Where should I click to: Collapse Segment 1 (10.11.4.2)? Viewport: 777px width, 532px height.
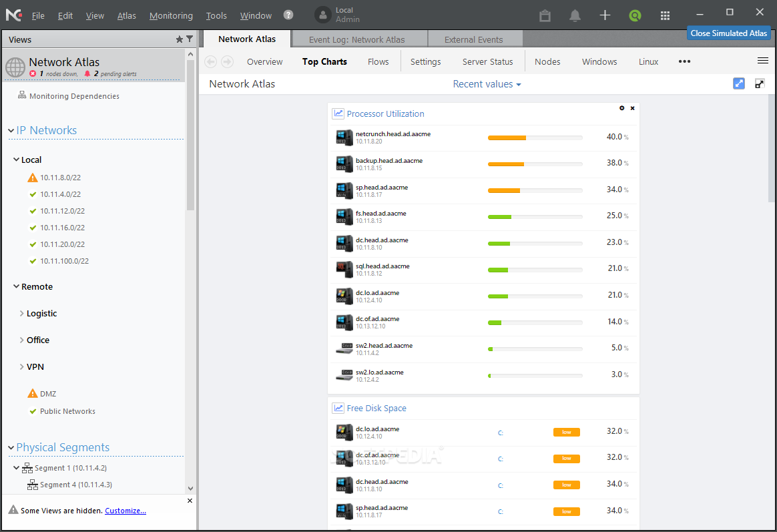pyautogui.click(x=16, y=468)
